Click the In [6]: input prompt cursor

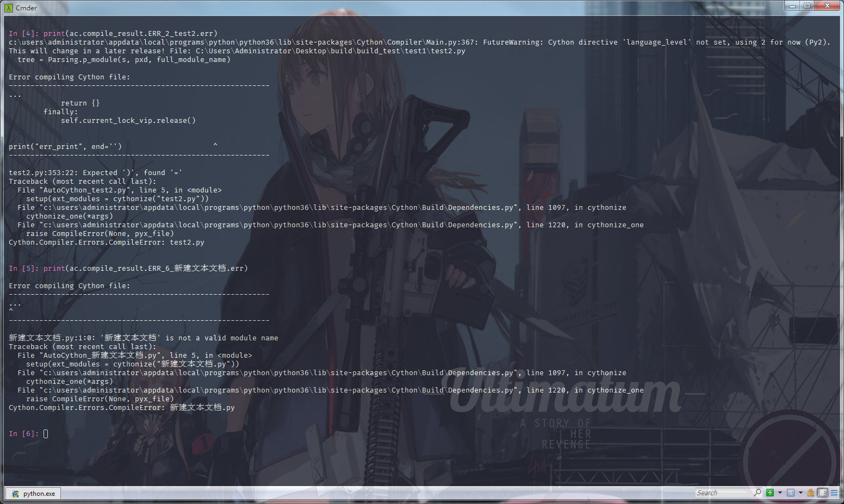[46, 433]
